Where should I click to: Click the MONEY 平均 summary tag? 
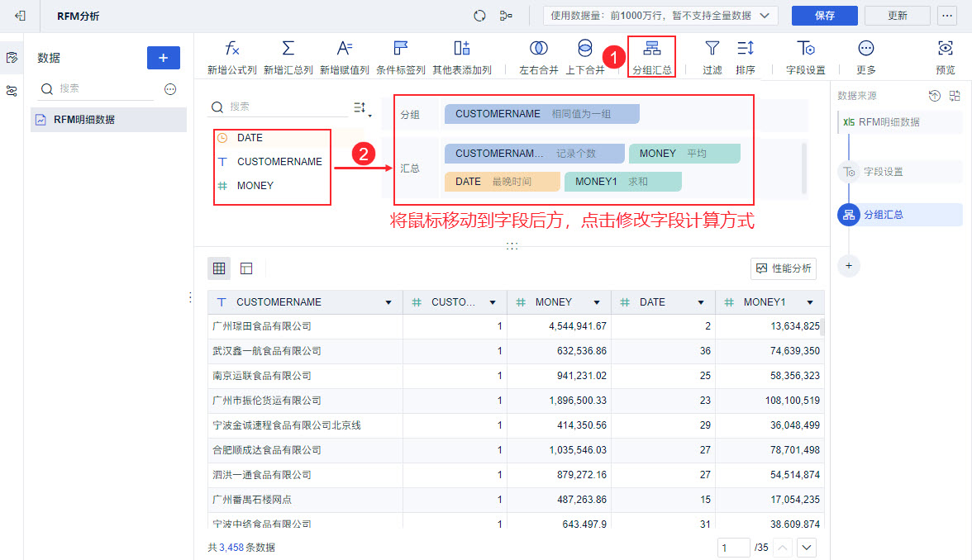pyautogui.click(x=684, y=154)
